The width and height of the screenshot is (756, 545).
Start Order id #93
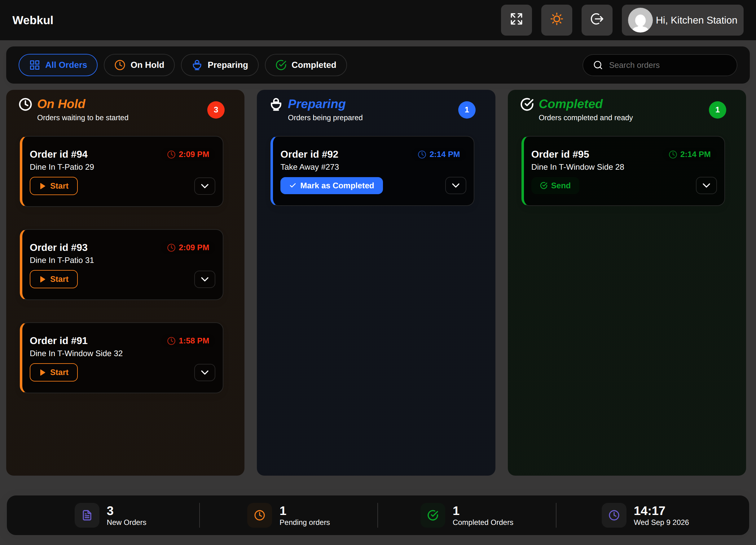coord(54,279)
